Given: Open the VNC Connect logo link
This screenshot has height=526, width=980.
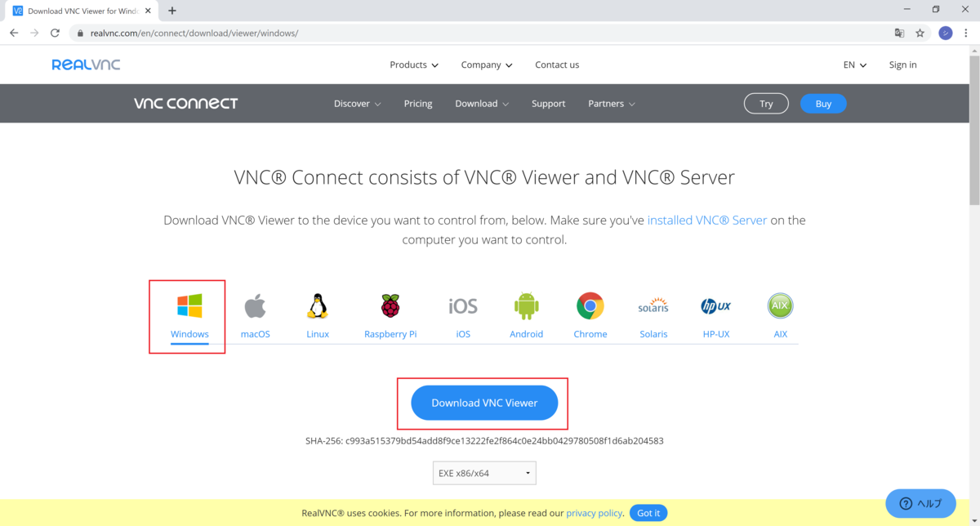Looking at the screenshot, I should 186,104.
